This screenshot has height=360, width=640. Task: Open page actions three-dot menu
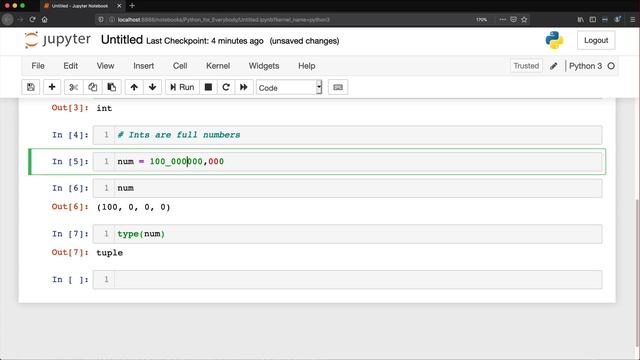(502, 19)
